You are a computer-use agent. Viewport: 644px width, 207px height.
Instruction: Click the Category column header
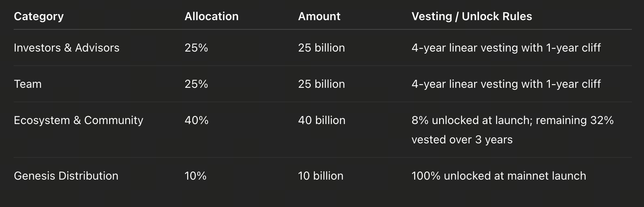pyautogui.click(x=39, y=17)
